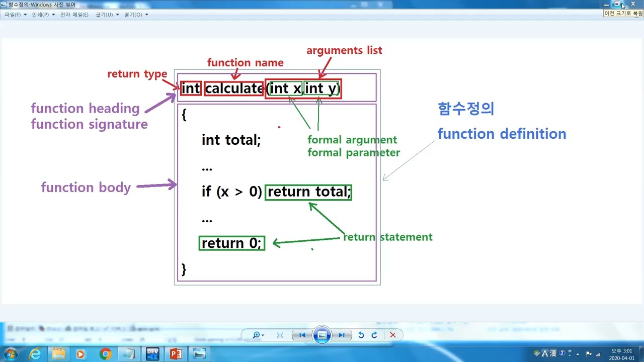The height and width of the screenshot is (362, 644).
Task: Rotate the image counterclockwise
Action: (x=361, y=335)
